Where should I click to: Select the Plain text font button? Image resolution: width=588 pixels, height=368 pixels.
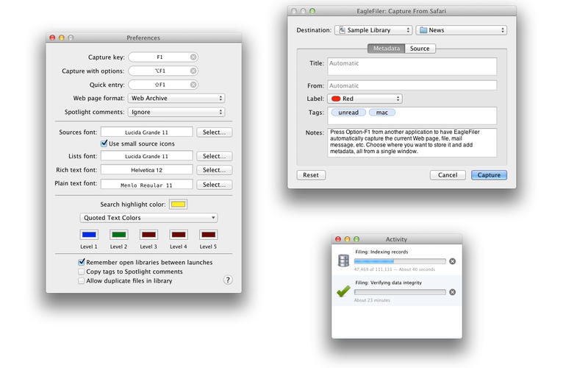pos(214,185)
